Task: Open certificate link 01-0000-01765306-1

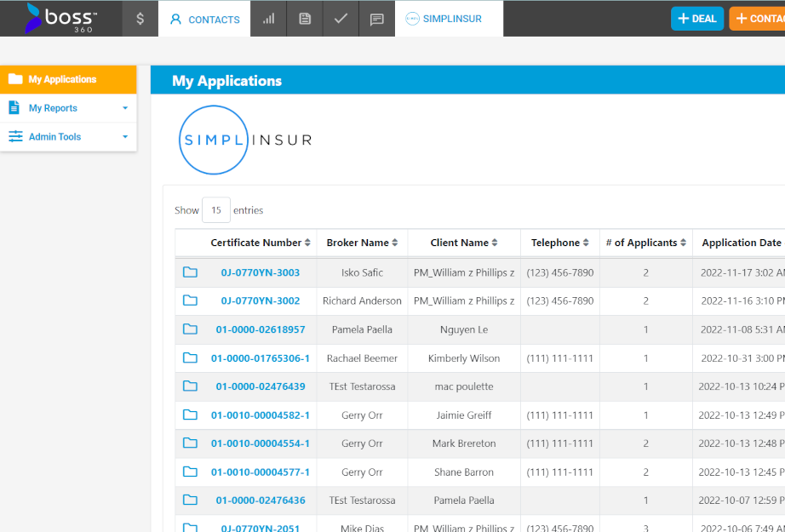Action: pyautogui.click(x=261, y=358)
